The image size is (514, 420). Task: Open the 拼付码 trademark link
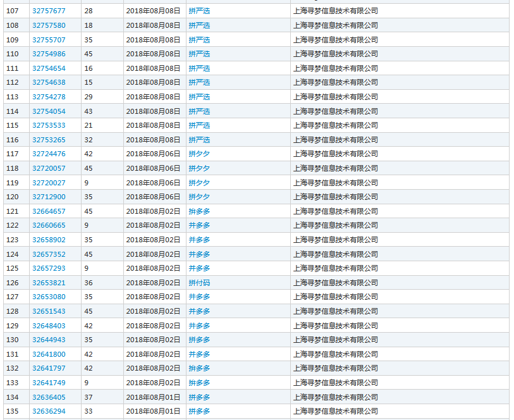tap(199, 283)
